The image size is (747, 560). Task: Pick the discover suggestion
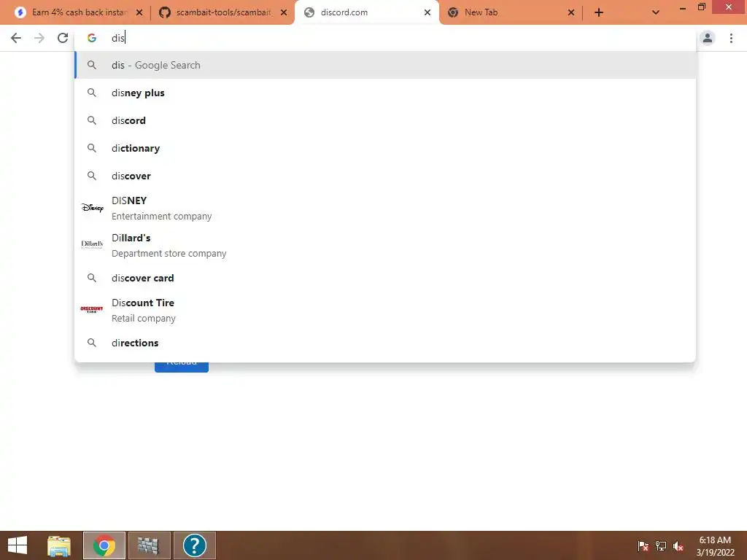(x=385, y=176)
